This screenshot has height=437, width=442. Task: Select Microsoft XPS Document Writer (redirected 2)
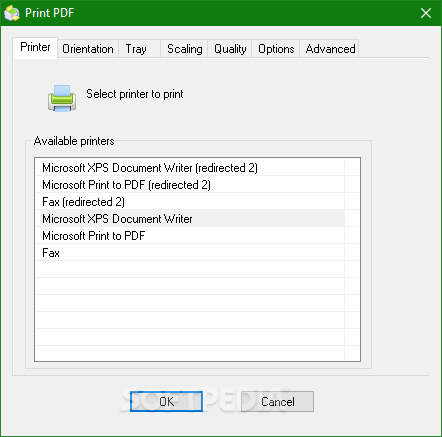pyautogui.click(x=190, y=168)
